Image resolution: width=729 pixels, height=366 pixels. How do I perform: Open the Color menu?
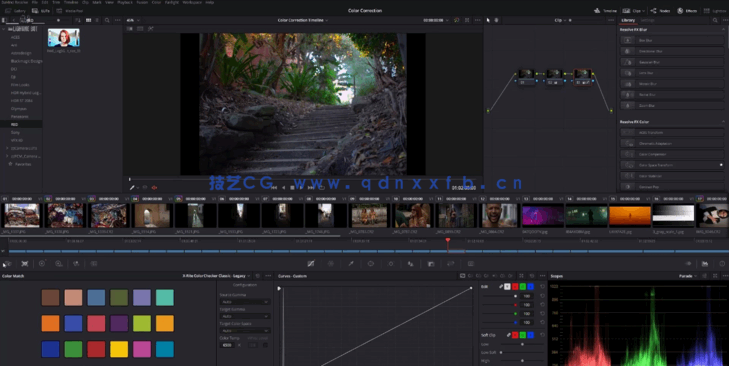(156, 2)
